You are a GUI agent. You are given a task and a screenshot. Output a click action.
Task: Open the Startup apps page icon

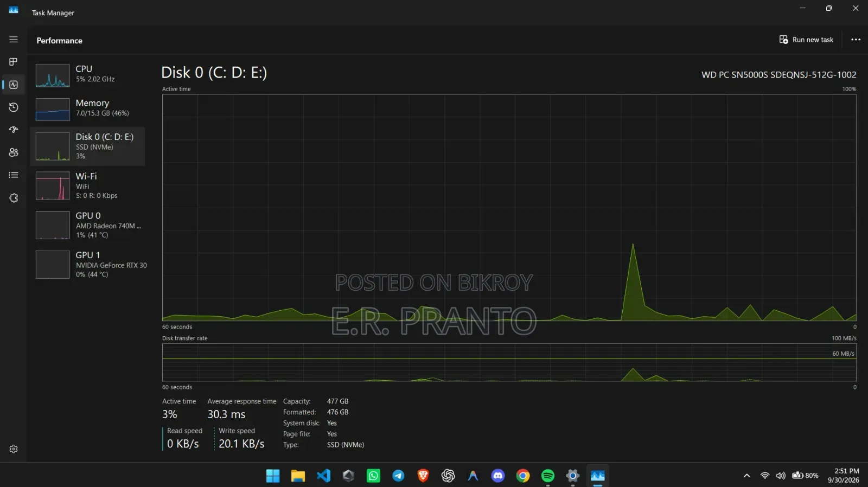tap(14, 130)
